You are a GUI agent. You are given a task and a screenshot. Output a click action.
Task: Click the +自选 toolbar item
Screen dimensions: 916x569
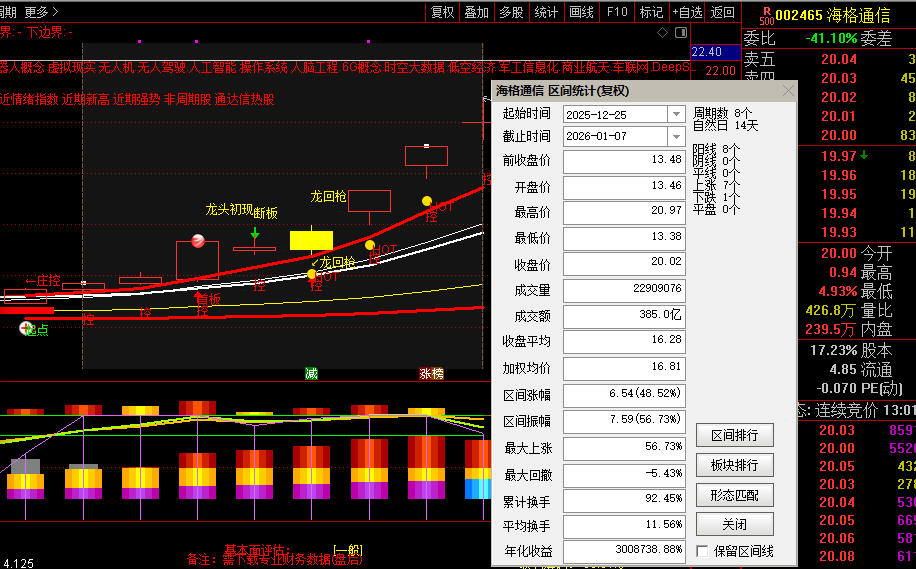pos(685,12)
